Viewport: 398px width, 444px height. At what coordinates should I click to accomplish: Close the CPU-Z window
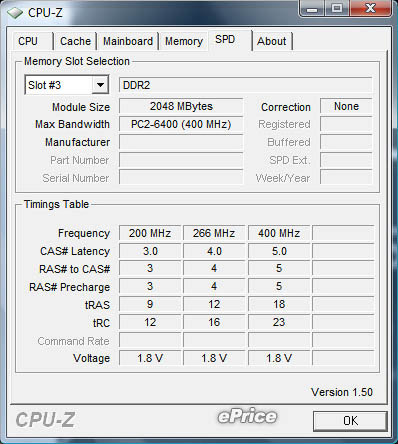pyautogui.click(x=370, y=8)
